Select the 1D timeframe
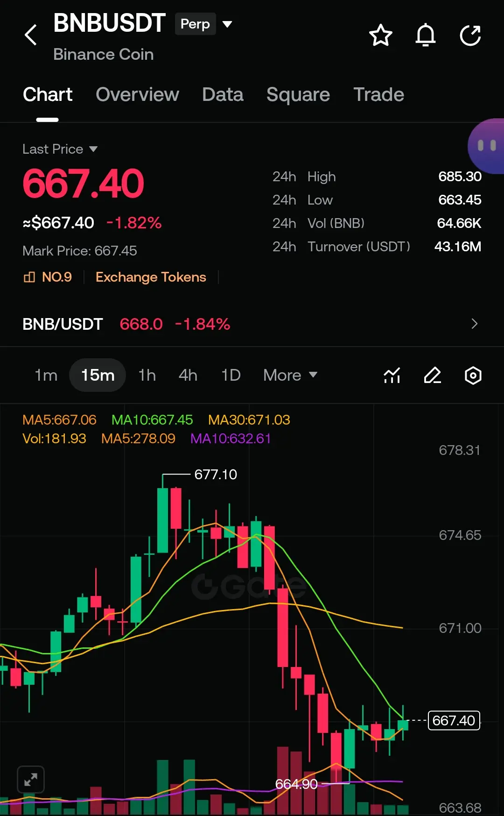Image resolution: width=504 pixels, height=816 pixels. point(231,375)
